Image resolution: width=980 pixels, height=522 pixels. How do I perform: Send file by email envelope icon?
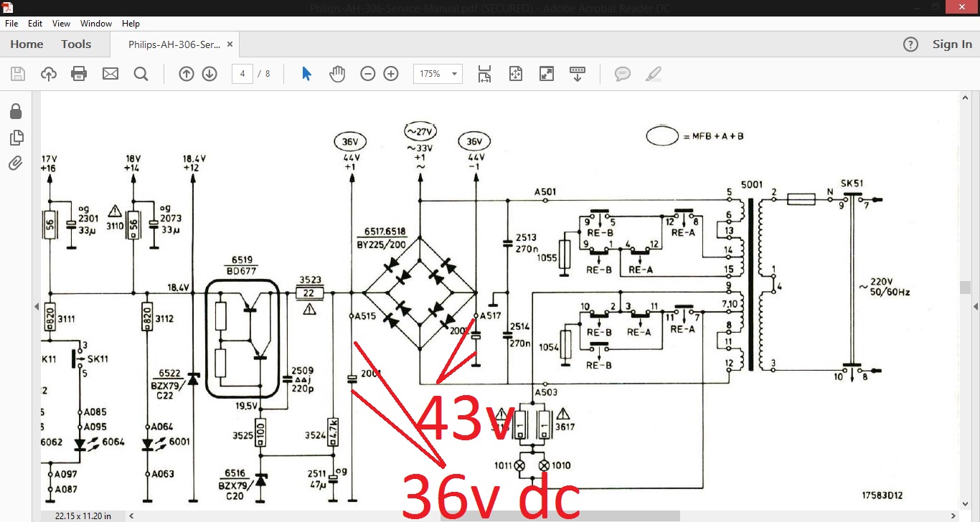coord(110,74)
